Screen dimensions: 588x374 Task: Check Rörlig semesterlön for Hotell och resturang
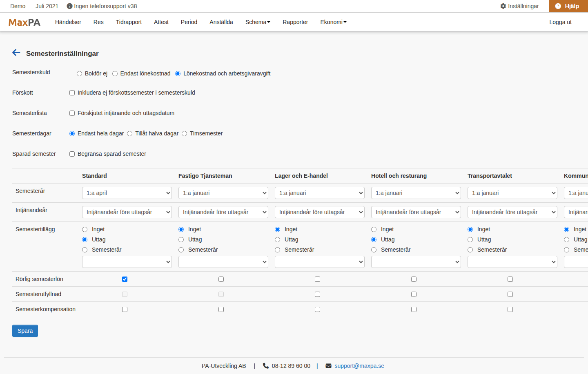(x=414, y=279)
